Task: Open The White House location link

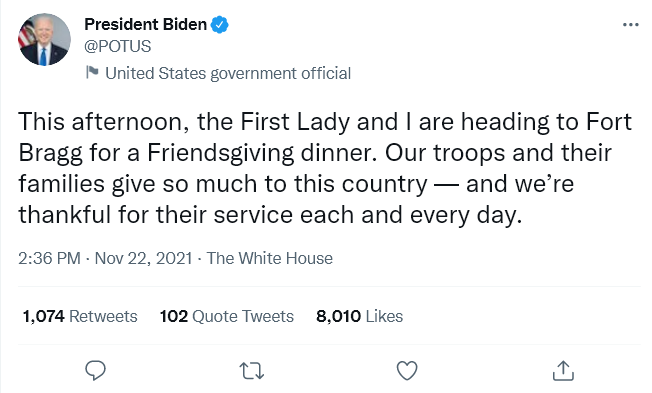Action: point(269,258)
